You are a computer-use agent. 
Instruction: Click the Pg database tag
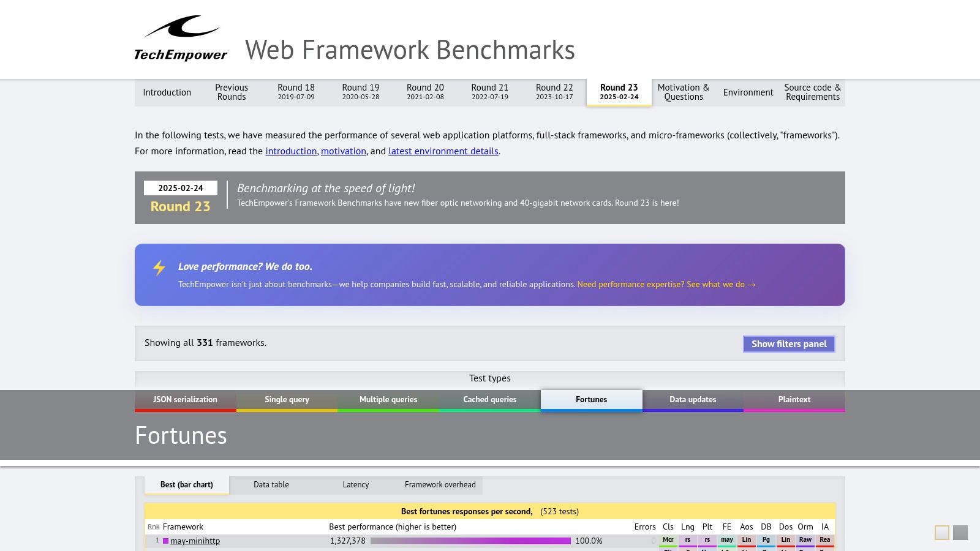point(766,541)
